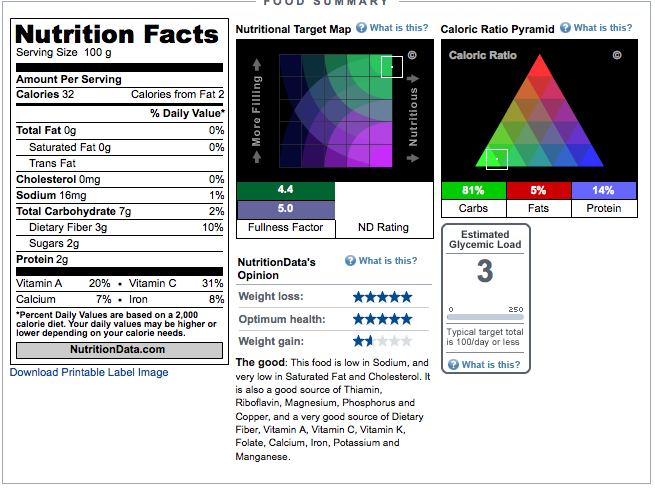The width and height of the screenshot is (655, 489).
Task: Click 'Typical target total is 100/day or less'
Action: click(485, 337)
